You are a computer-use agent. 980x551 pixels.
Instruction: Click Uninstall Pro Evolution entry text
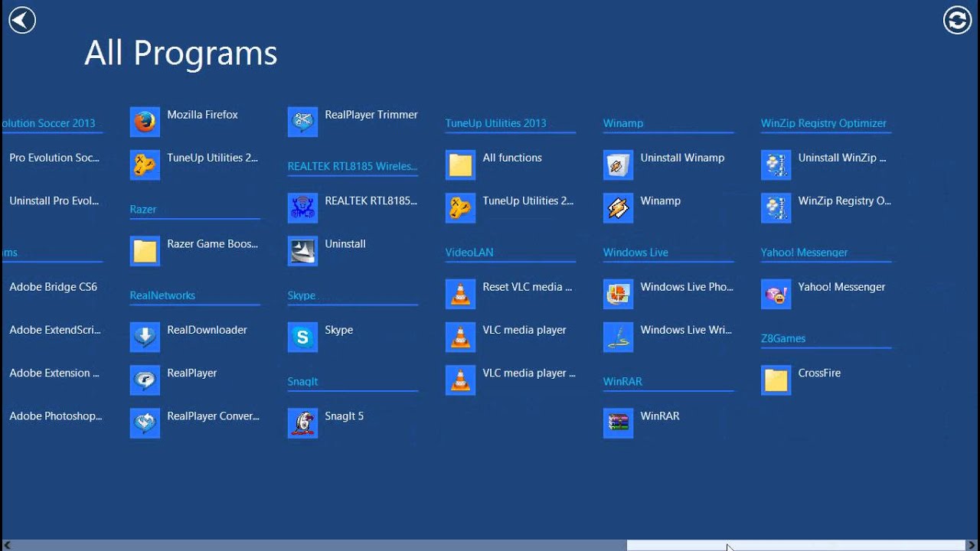[x=54, y=201]
